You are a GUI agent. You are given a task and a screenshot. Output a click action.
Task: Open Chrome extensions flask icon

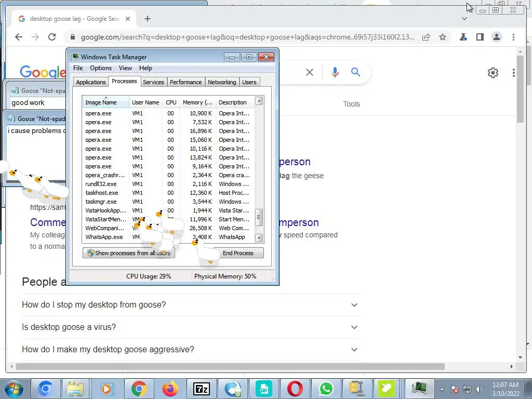pyautogui.click(x=463, y=37)
